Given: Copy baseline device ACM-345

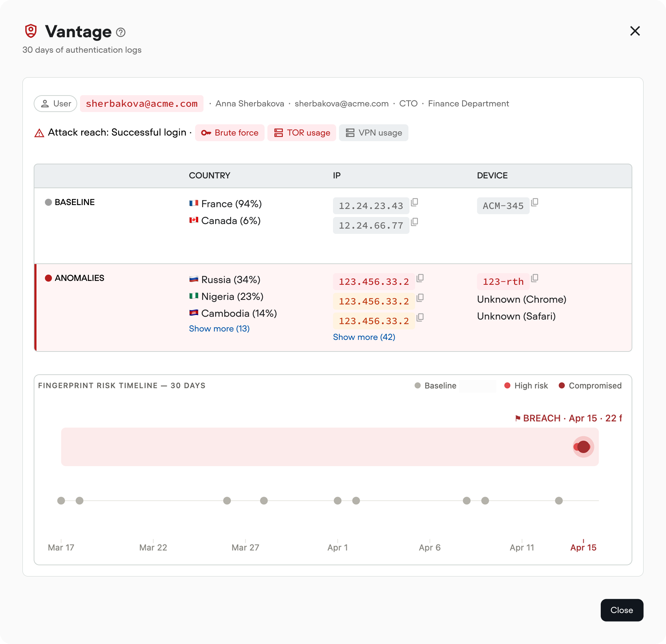Looking at the screenshot, I should pos(535,202).
